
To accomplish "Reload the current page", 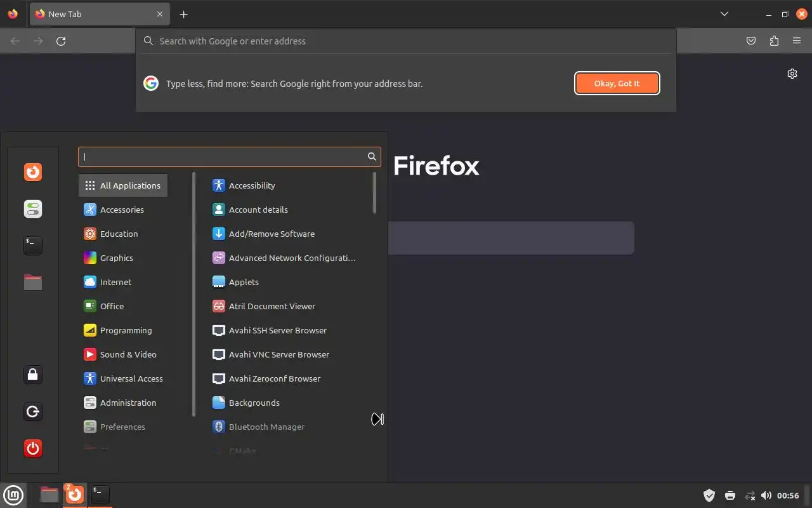I will [x=61, y=41].
